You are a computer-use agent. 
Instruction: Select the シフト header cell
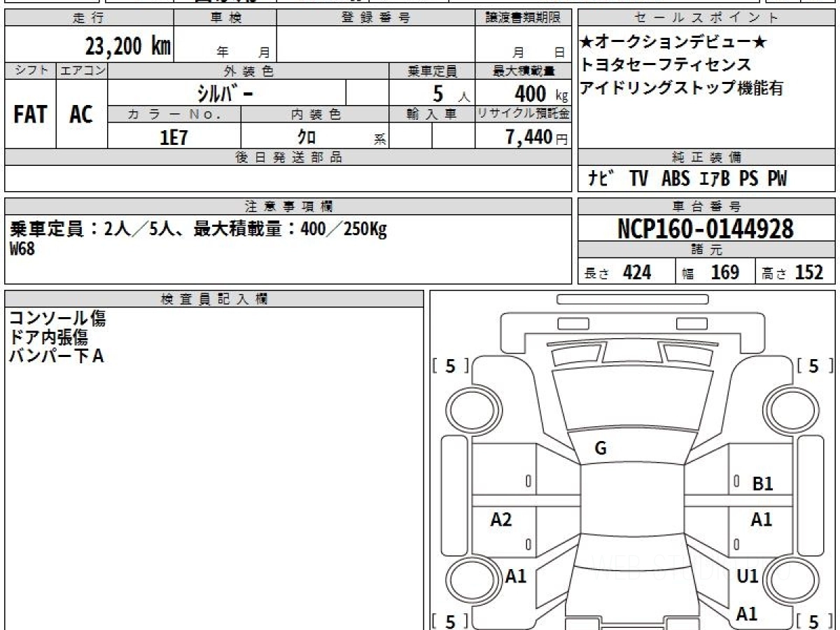point(30,71)
